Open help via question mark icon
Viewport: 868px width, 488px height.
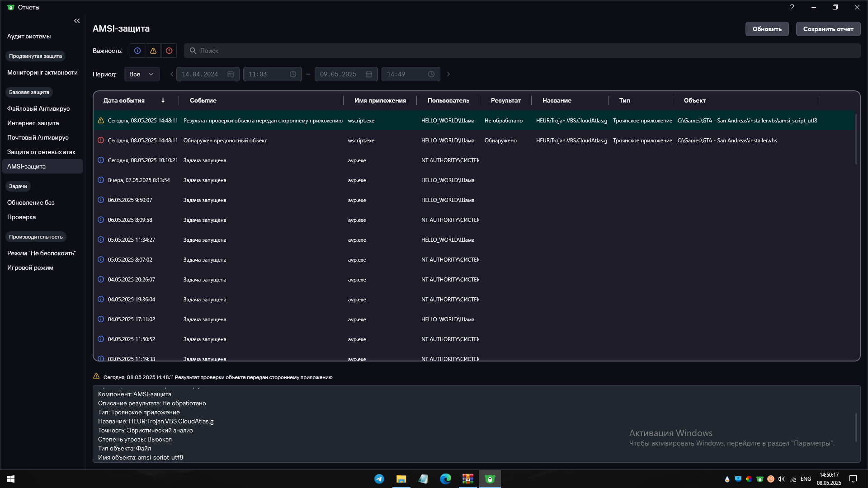[792, 7]
